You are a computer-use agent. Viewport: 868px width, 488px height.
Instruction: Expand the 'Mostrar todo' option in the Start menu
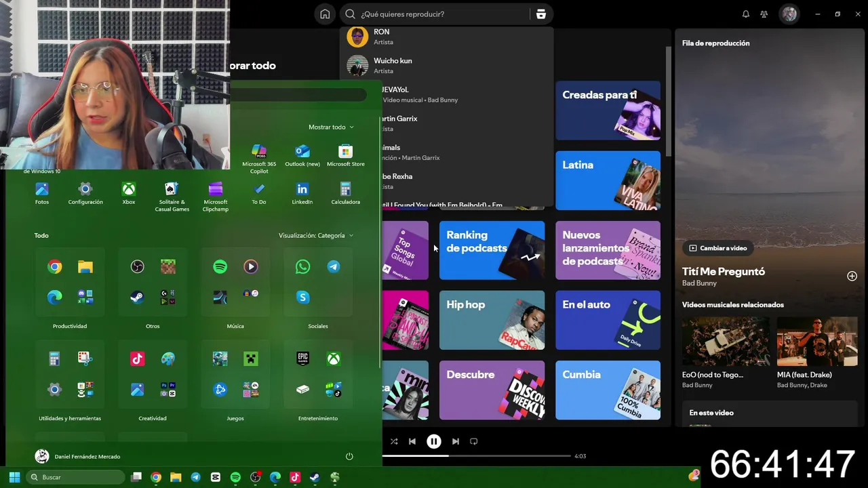pos(331,127)
